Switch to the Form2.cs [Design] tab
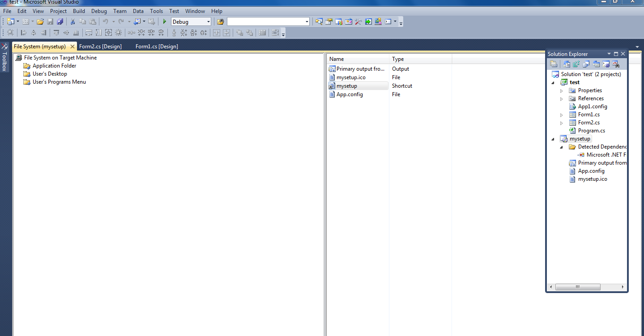Image resolution: width=644 pixels, height=336 pixels. pyautogui.click(x=100, y=46)
